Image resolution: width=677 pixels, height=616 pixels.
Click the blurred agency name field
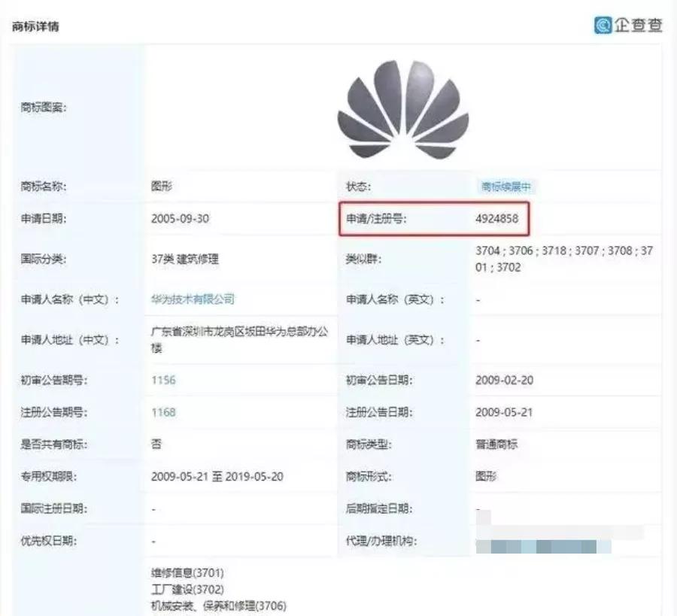[x=560, y=539]
